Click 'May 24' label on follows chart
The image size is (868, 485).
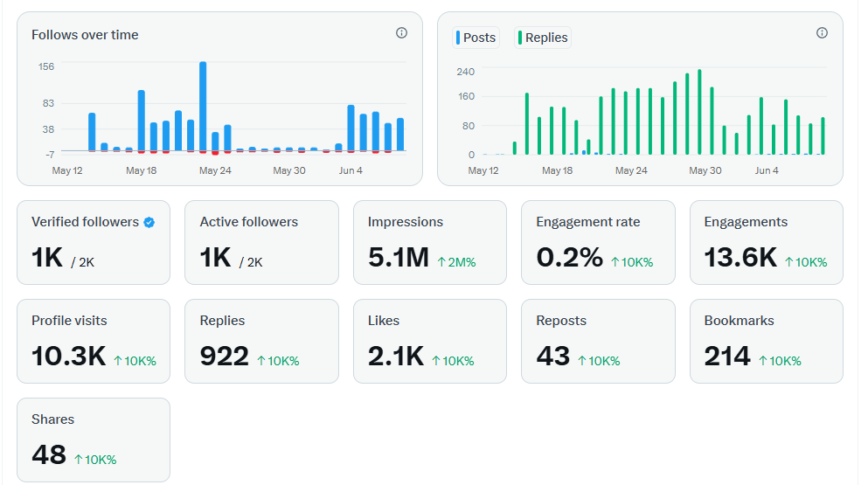click(x=215, y=170)
